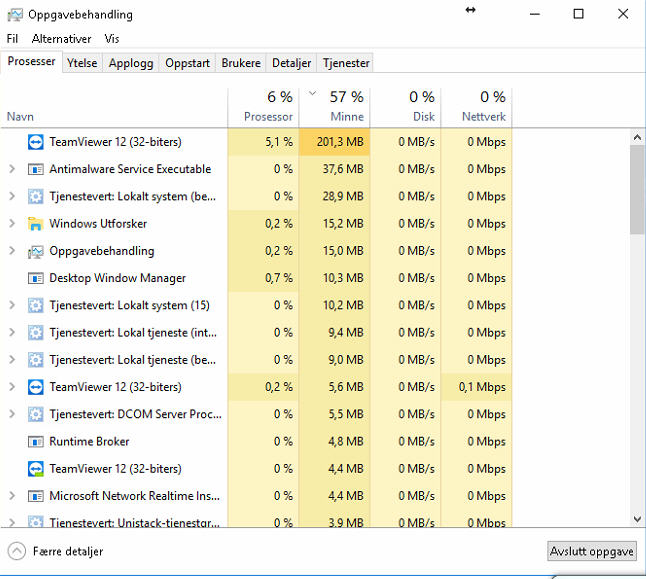Expand Tjenestevert: Lokal tjeneste (be... row

point(12,359)
